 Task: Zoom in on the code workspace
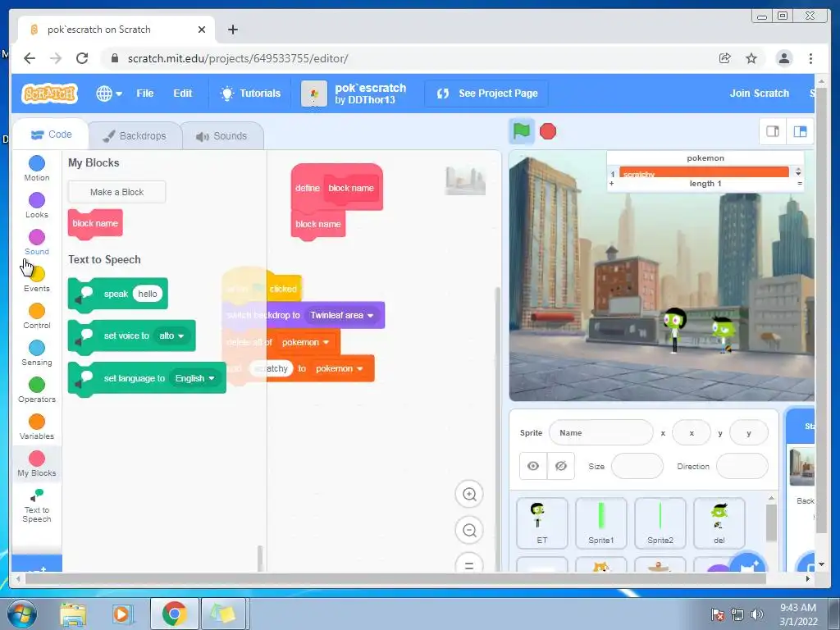click(469, 494)
